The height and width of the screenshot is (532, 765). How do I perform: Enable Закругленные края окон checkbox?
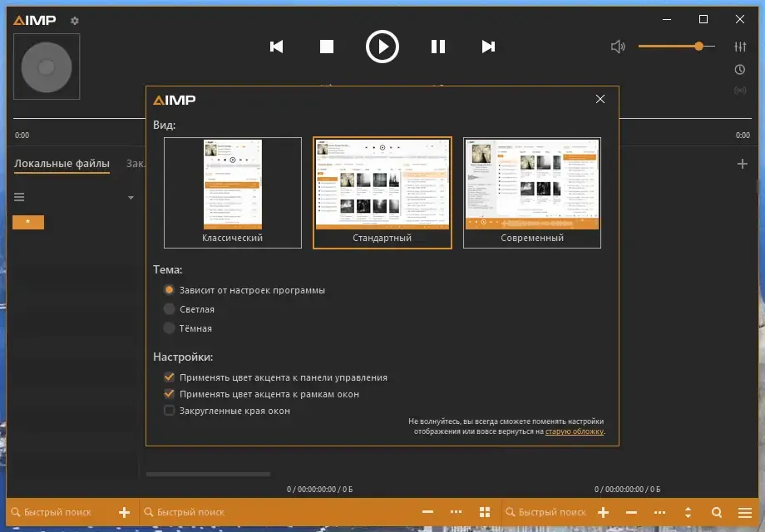(x=169, y=411)
